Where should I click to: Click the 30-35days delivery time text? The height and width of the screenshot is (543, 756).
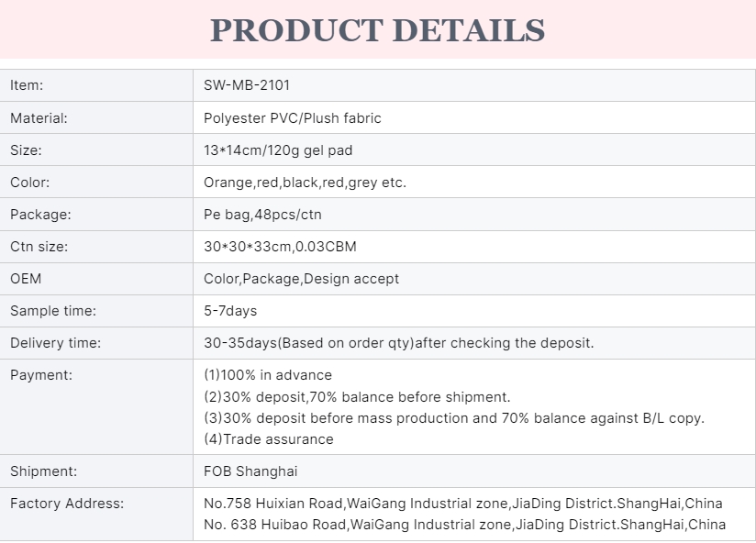pyautogui.click(x=398, y=342)
